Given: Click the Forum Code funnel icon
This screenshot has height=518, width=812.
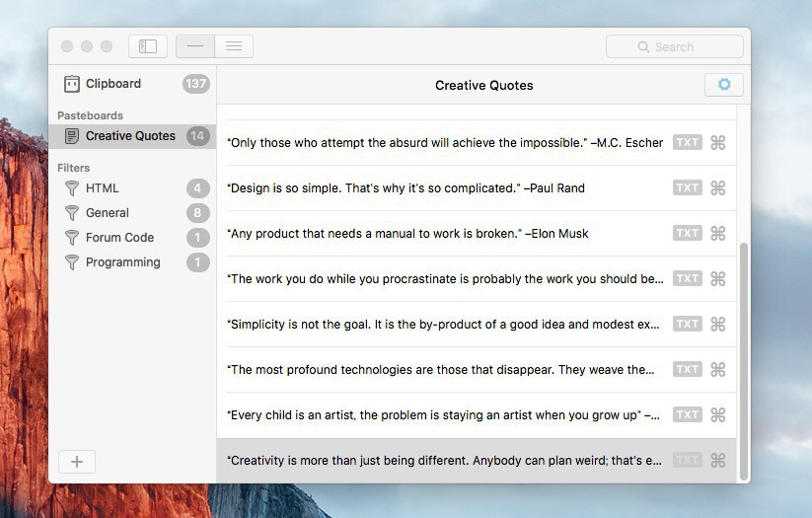Looking at the screenshot, I should pos(72,238).
